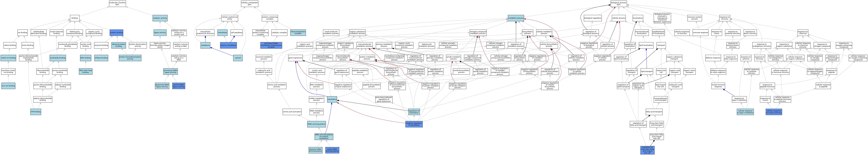Click cellular response to insulin stimulus node
Image resolution: width=868 pixels, height=155 pixels.
[774, 112]
